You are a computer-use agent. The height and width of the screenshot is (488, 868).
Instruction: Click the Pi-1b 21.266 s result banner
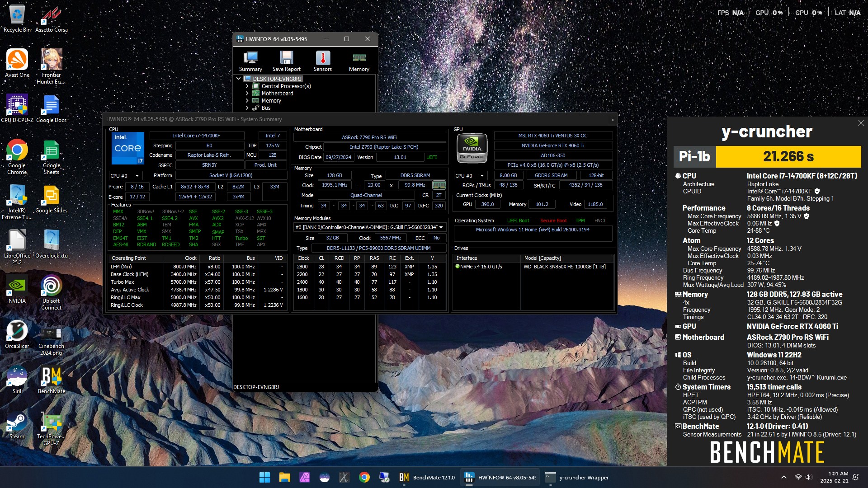[767, 156]
